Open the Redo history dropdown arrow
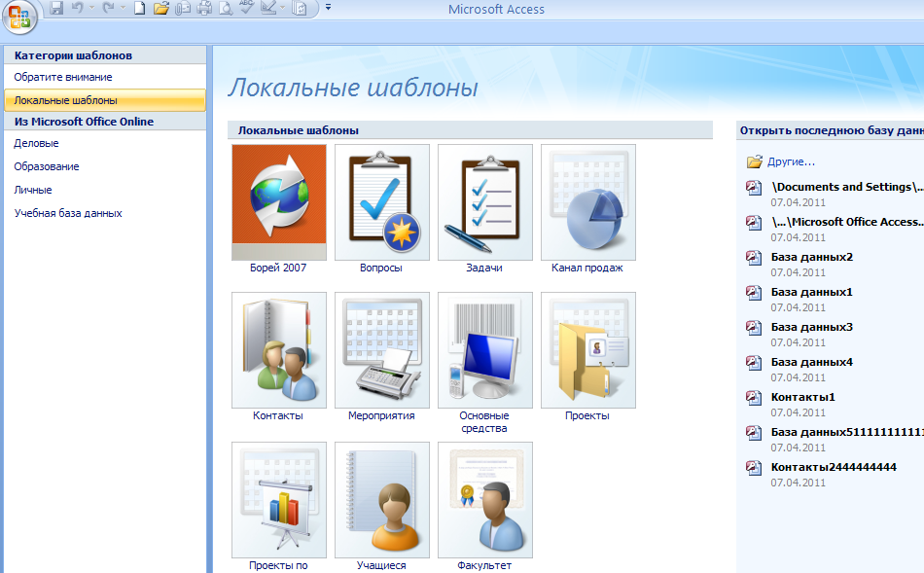The width and height of the screenshot is (924, 573). [x=123, y=8]
